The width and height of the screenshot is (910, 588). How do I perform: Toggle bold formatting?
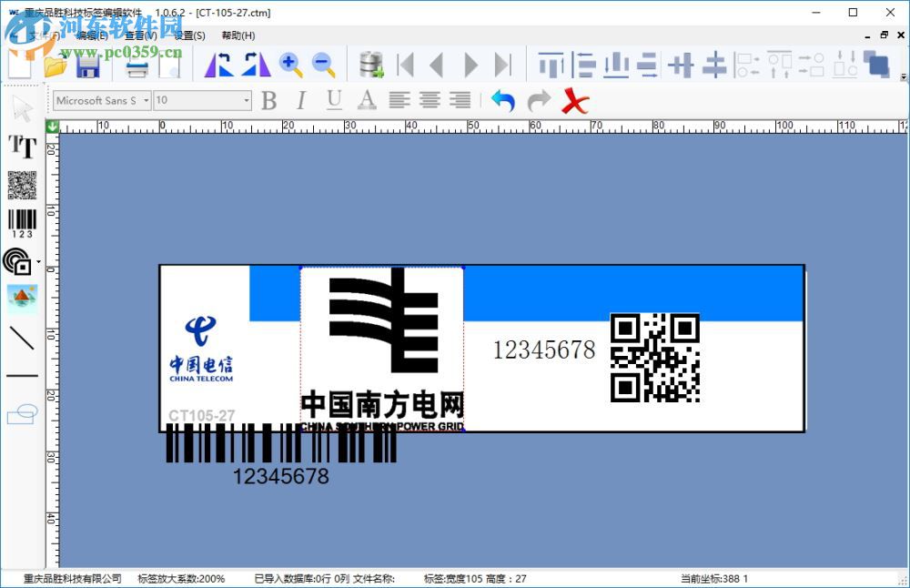coord(268,101)
